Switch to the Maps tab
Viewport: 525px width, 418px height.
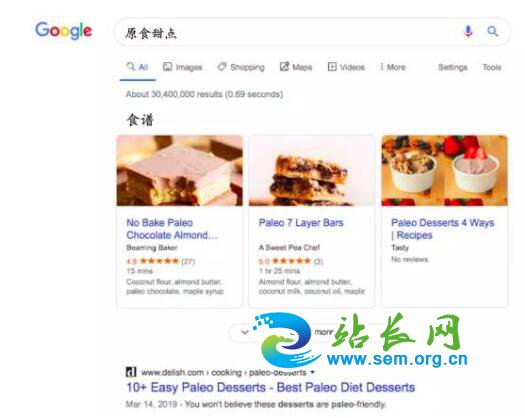(x=296, y=67)
